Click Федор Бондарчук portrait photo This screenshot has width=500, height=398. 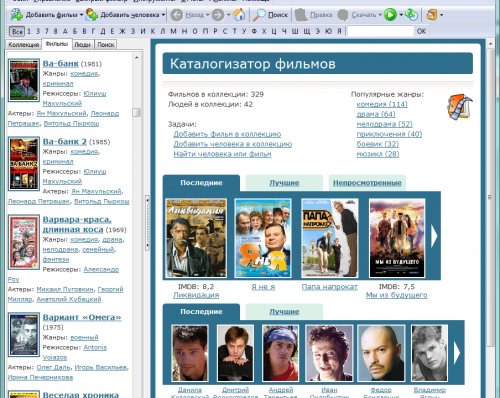pos(381,353)
